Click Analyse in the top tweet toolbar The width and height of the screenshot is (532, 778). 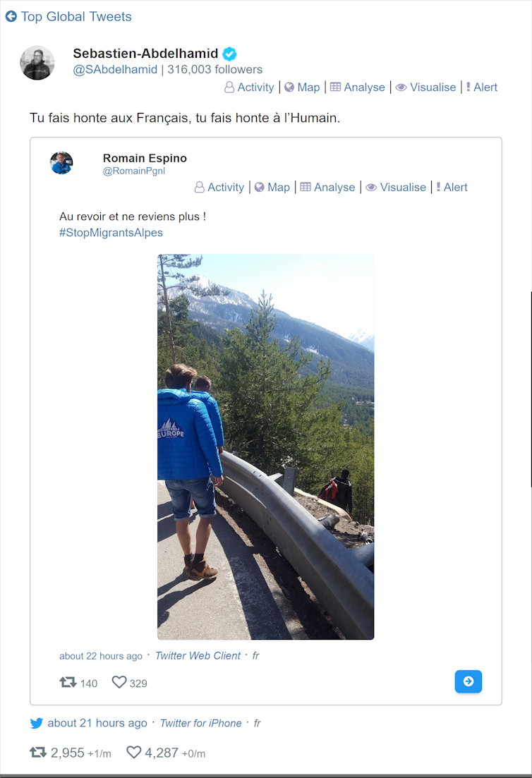point(358,87)
